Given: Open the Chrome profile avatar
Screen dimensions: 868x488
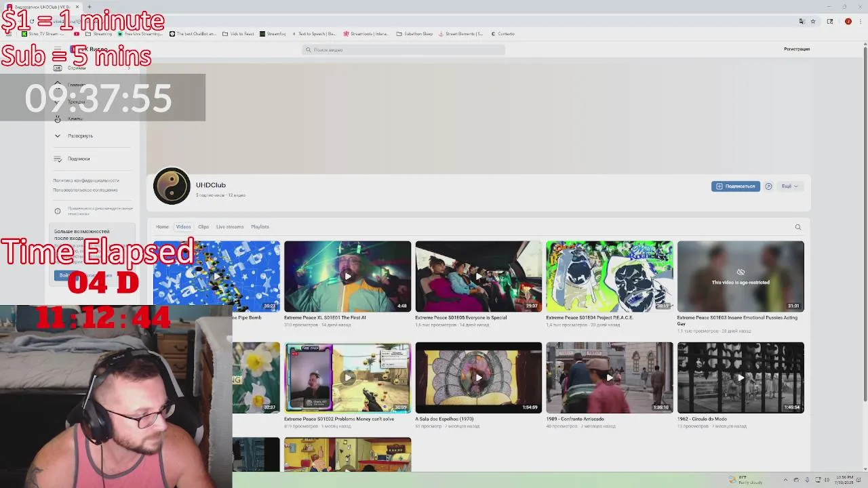Looking at the screenshot, I should (x=848, y=21).
